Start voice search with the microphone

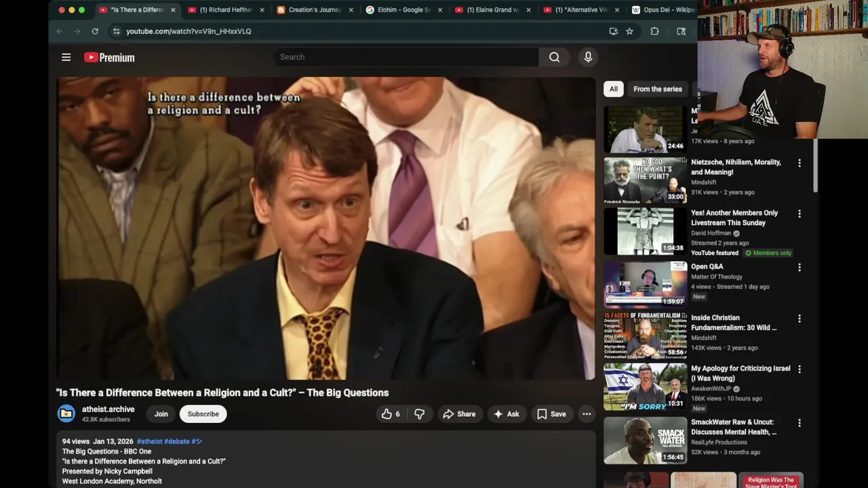coord(588,57)
